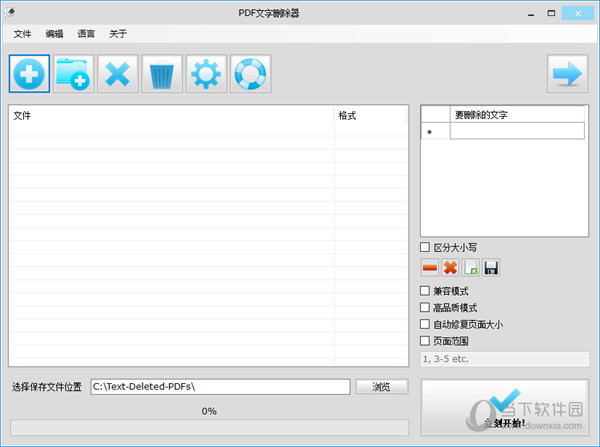Open help with the lifebuoy icon
The image size is (600, 447).
[251, 73]
